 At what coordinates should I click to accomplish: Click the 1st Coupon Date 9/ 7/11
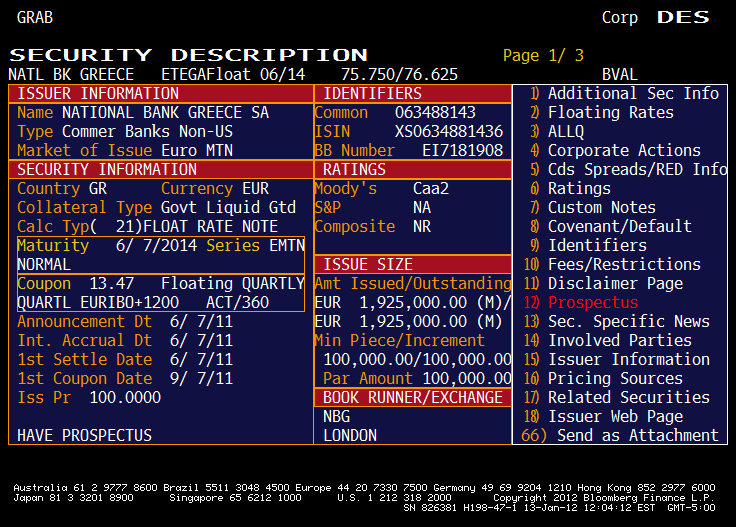click(x=201, y=379)
